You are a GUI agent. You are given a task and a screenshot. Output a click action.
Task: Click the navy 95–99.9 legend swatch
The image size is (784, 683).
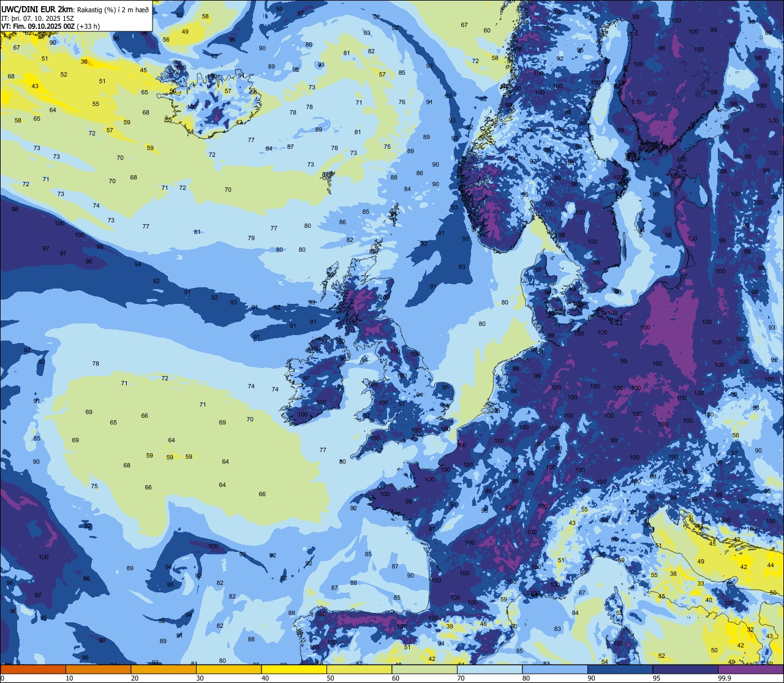[x=685, y=669]
